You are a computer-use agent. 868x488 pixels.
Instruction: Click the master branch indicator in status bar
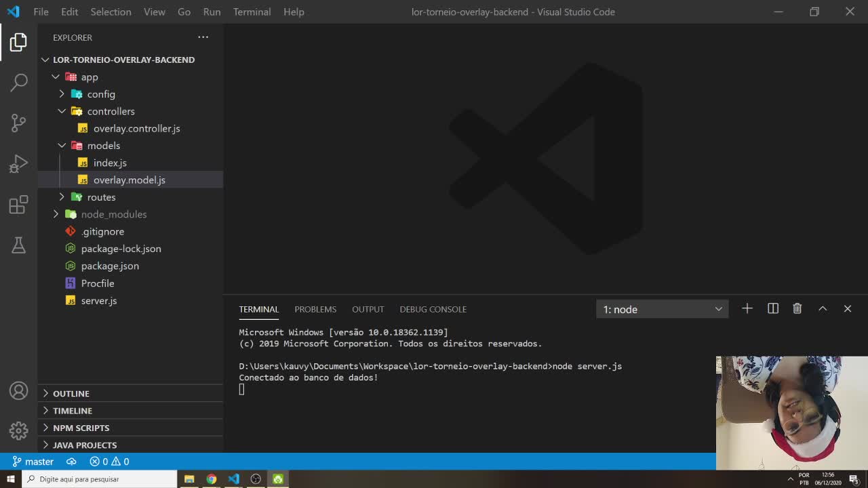point(33,462)
